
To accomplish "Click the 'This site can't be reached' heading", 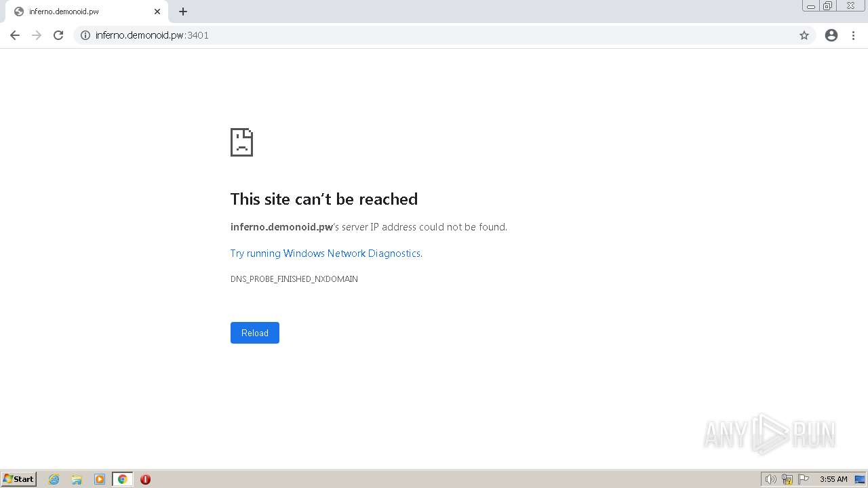I will tap(324, 199).
